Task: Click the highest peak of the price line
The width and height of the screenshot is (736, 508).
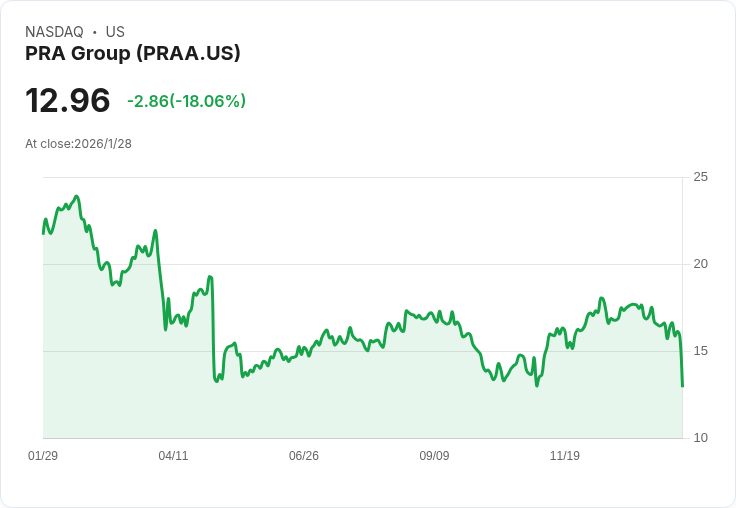Action: tap(76, 197)
